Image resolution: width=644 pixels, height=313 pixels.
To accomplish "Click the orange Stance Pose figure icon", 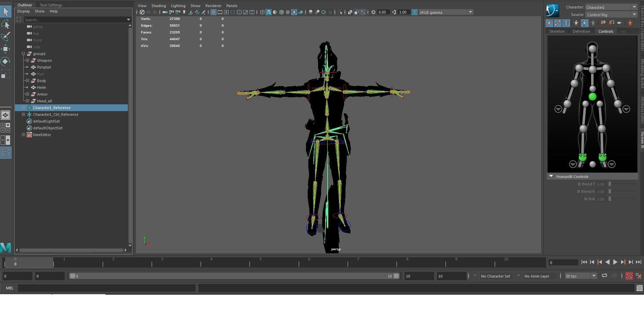I will pos(630,23).
